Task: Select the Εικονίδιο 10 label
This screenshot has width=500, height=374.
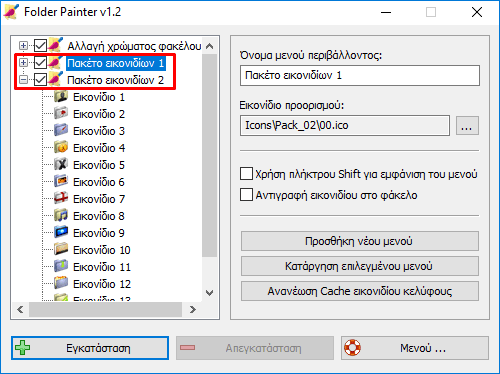Action: (102, 250)
